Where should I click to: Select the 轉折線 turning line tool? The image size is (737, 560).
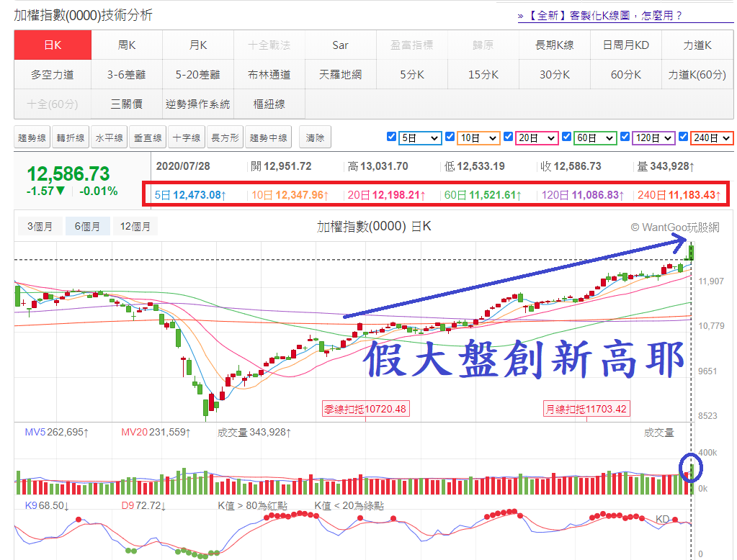coord(69,137)
